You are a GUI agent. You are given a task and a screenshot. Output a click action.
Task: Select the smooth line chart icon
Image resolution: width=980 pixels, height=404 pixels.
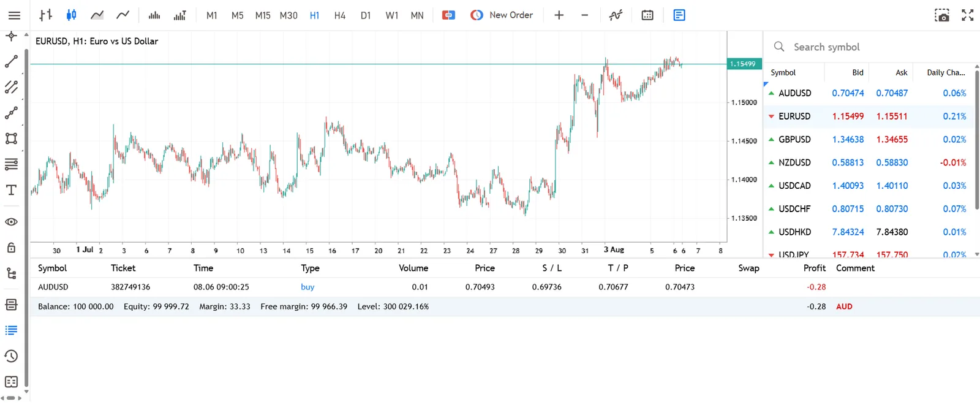pos(123,15)
